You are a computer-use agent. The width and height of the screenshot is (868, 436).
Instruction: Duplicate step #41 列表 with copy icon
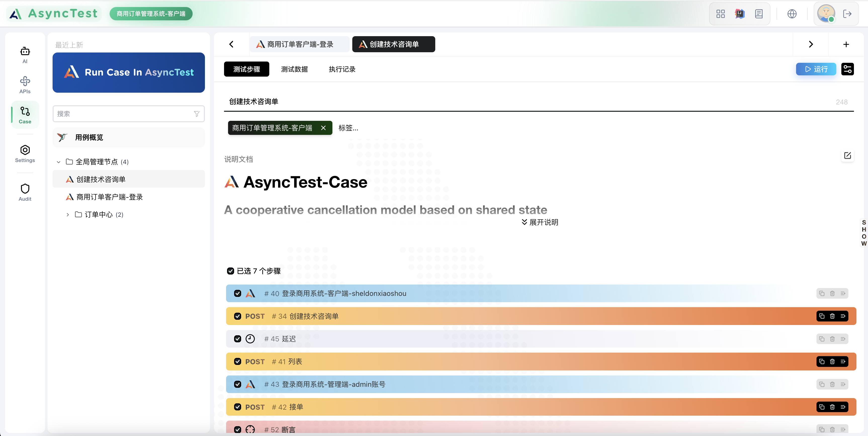coord(821,361)
